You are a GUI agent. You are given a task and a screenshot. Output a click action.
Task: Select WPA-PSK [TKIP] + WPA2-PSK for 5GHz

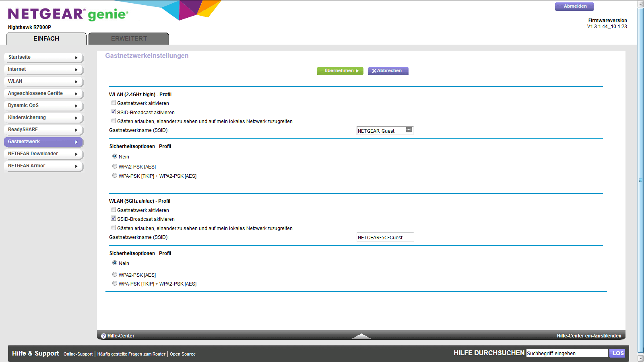pos(115,283)
